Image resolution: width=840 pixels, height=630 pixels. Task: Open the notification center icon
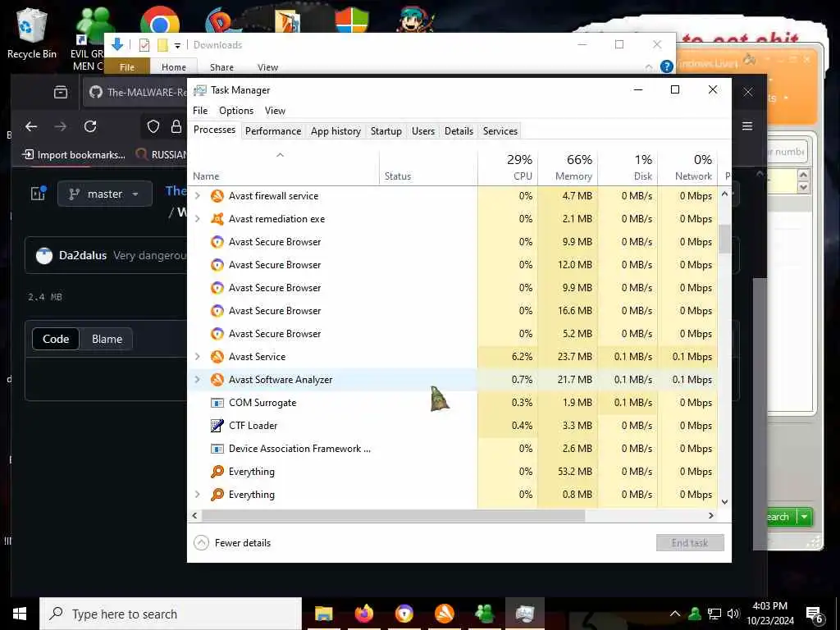(x=815, y=614)
